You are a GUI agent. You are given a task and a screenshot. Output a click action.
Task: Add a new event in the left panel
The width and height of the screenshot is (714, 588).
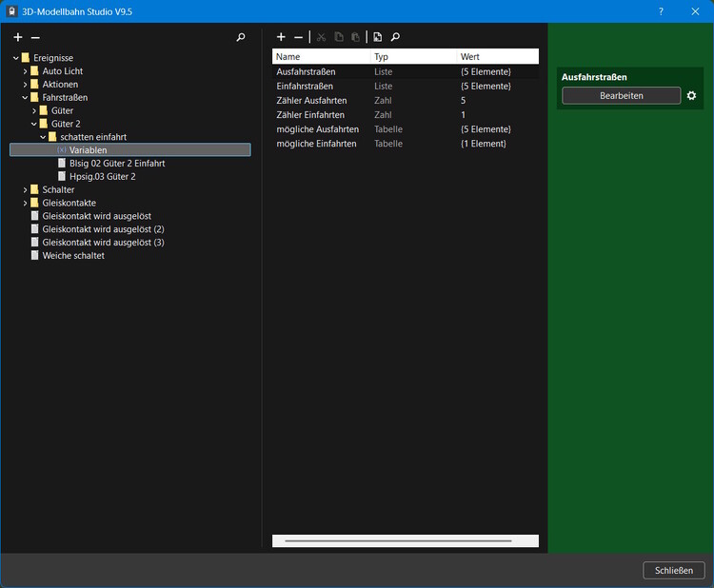pos(17,37)
